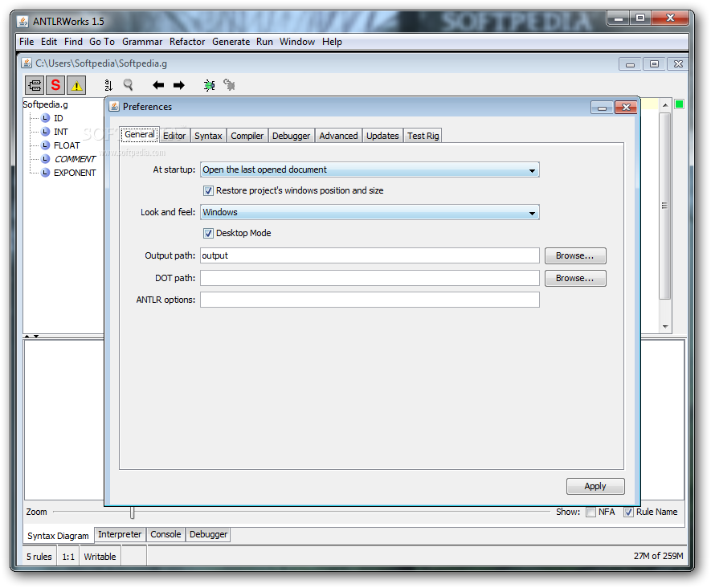The height and width of the screenshot is (588, 711).
Task: Click the gray bug debug-again icon
Action: coord(230,85)
